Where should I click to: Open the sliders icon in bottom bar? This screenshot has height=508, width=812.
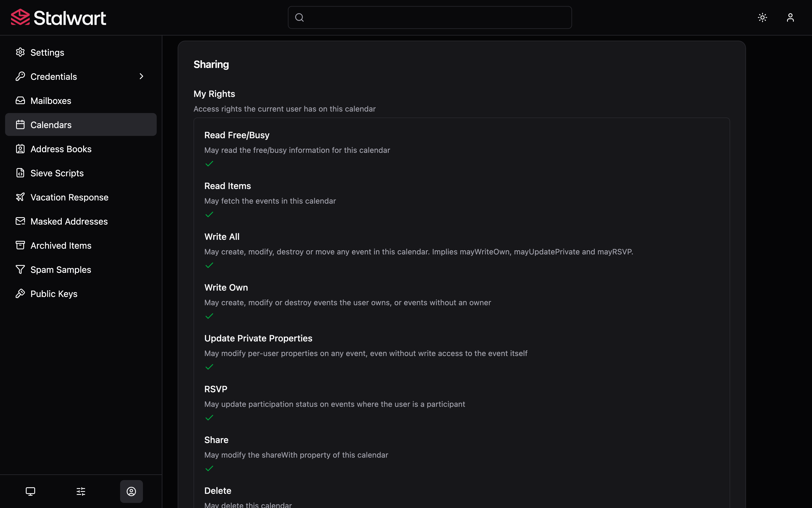click(x=81, y=491)
